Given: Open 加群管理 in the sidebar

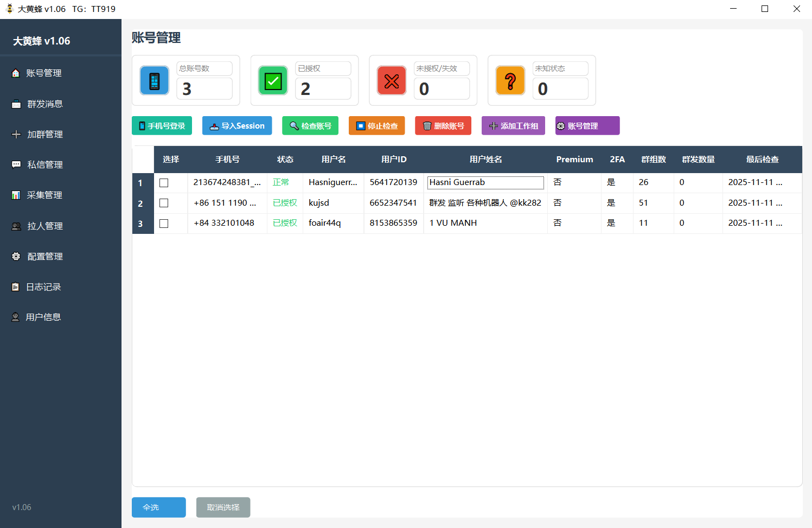Looking at the screenshot, I should 45,135.
